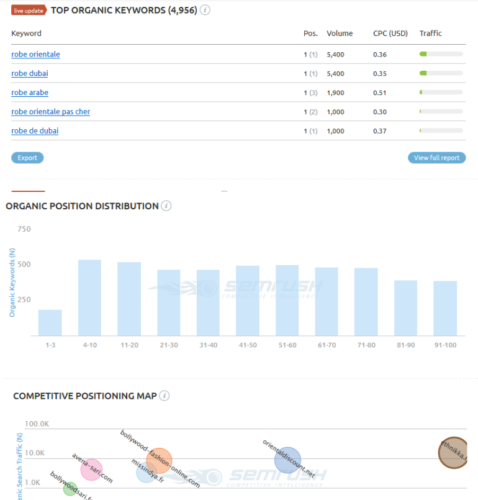Screen dimensions: 478x500
Task: Click the live update badge
Action: click(x=29, y=10)
